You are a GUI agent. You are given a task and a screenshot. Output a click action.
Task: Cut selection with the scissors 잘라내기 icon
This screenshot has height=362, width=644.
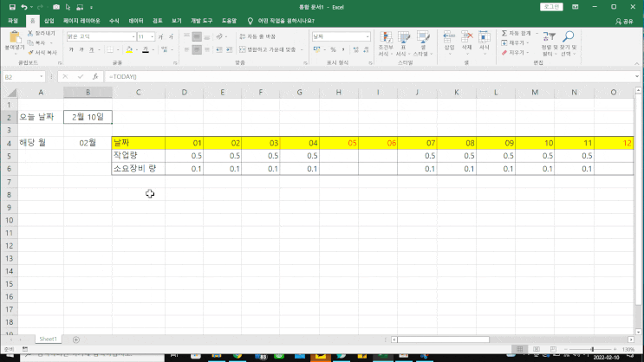point(30,33)
